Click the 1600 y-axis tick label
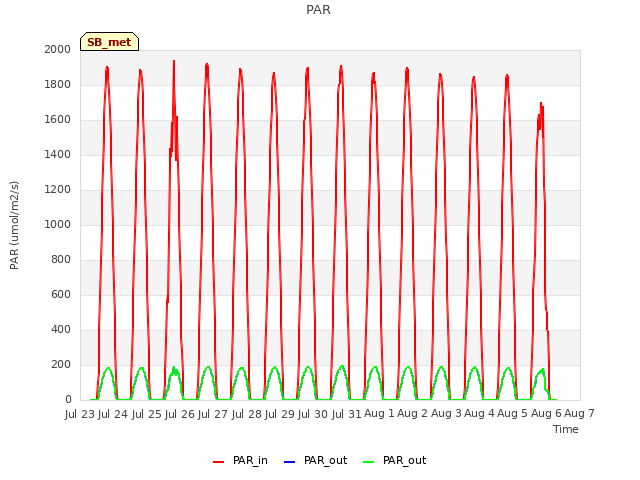 point(58,120)
